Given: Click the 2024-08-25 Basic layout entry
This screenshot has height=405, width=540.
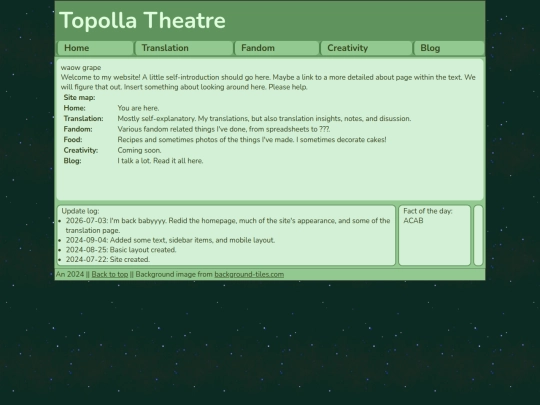Looking at the screenshot, I should coord(121,250).
